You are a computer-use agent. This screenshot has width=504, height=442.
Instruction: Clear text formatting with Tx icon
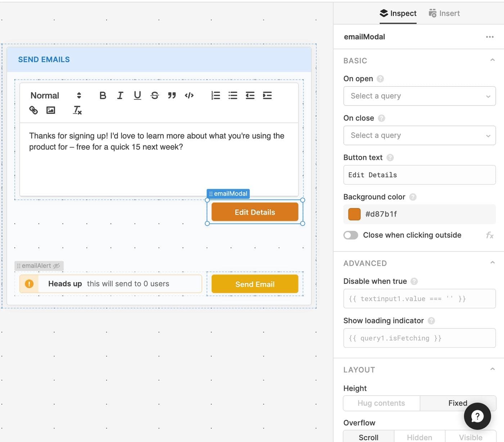pyautogui.click(x=77, y=110)
